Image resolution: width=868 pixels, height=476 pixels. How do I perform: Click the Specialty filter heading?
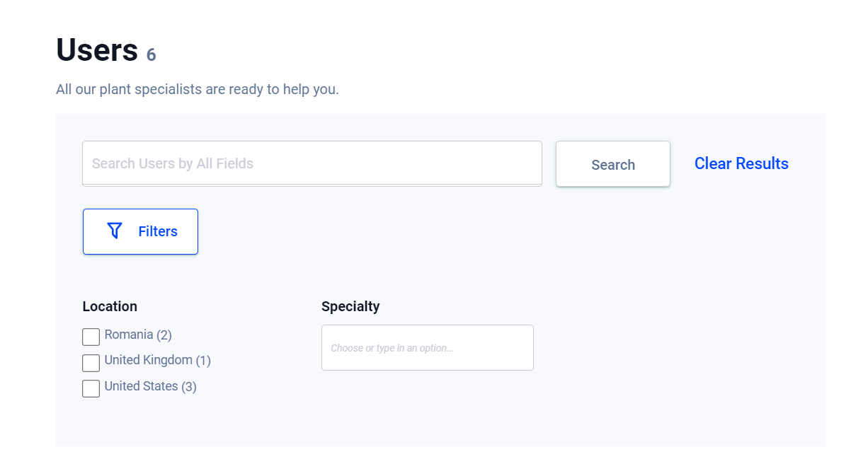[350, 306]
